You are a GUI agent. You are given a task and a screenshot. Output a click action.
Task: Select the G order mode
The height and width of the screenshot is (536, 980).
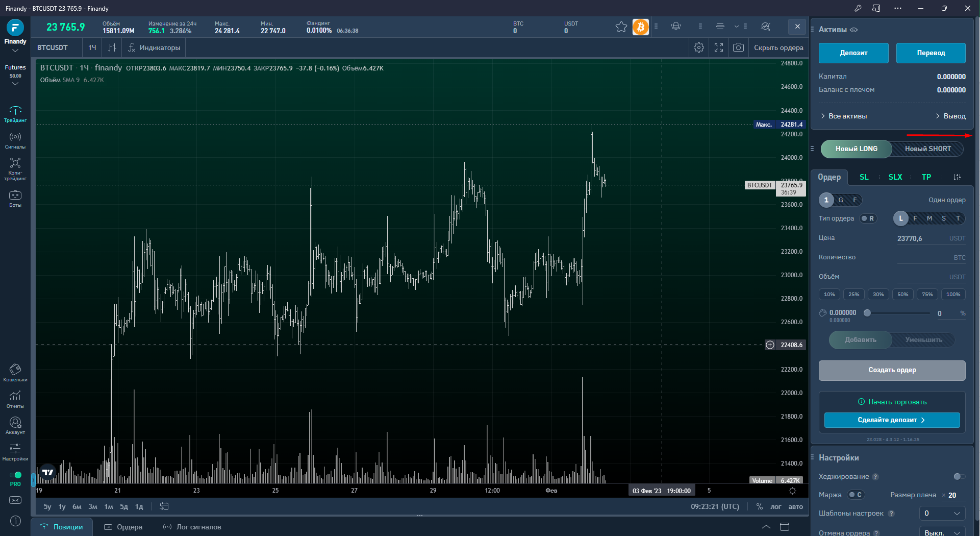pyautogui.click(x=841, y=200)
